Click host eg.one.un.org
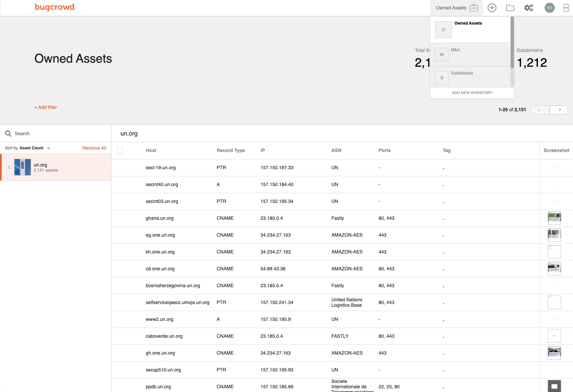Image resolution: width=573 pixels, height=392 pixels. [160, 235]
